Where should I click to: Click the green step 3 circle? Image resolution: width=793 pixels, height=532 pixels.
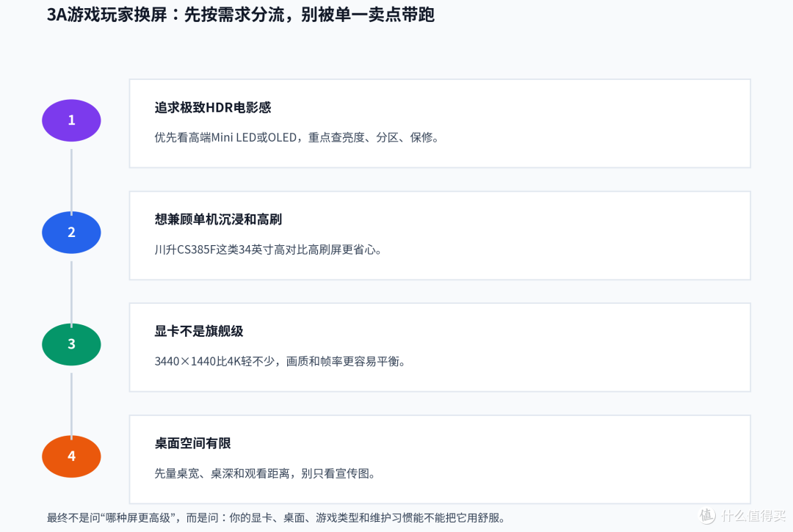click(x=71, y=345)
